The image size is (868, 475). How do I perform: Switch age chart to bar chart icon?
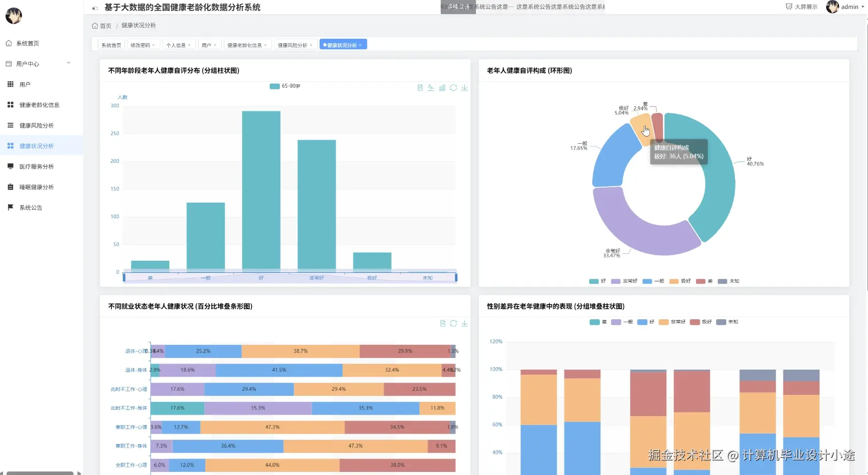(x=442, y=88)
